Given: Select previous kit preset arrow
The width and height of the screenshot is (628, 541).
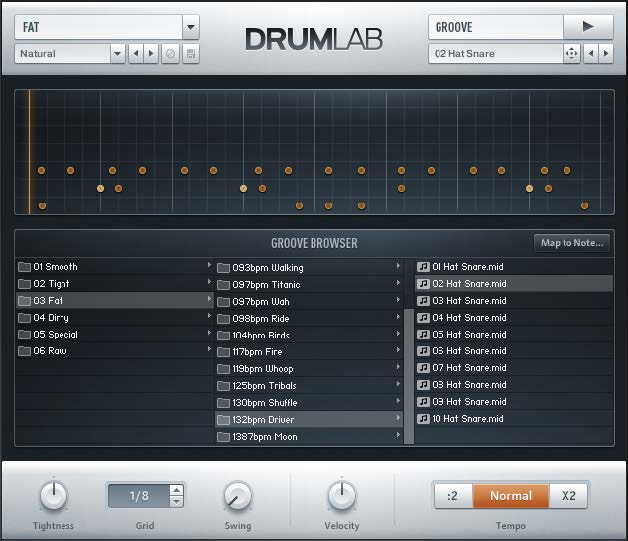Looking at the screenshot, I should point(136,53).
